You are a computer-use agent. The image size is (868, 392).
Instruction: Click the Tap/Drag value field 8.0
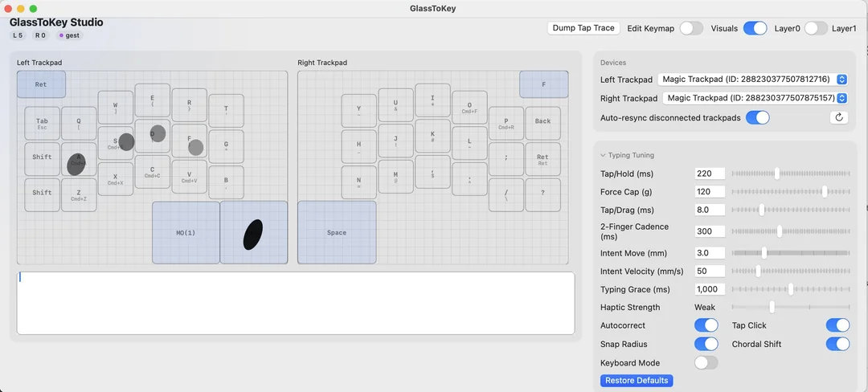(710, 210)
